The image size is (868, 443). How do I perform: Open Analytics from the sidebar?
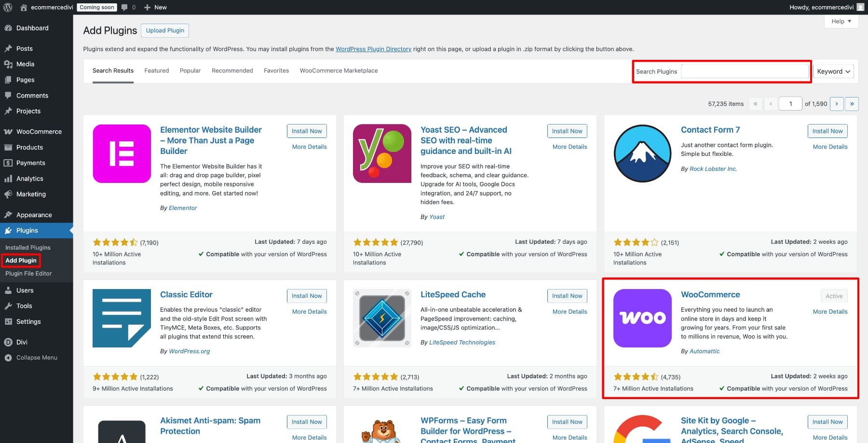pyautogui.click(x=29, y=178)
